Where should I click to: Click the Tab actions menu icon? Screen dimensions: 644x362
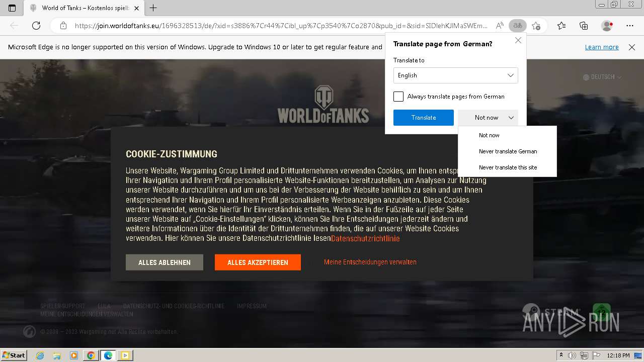point(12,8)
